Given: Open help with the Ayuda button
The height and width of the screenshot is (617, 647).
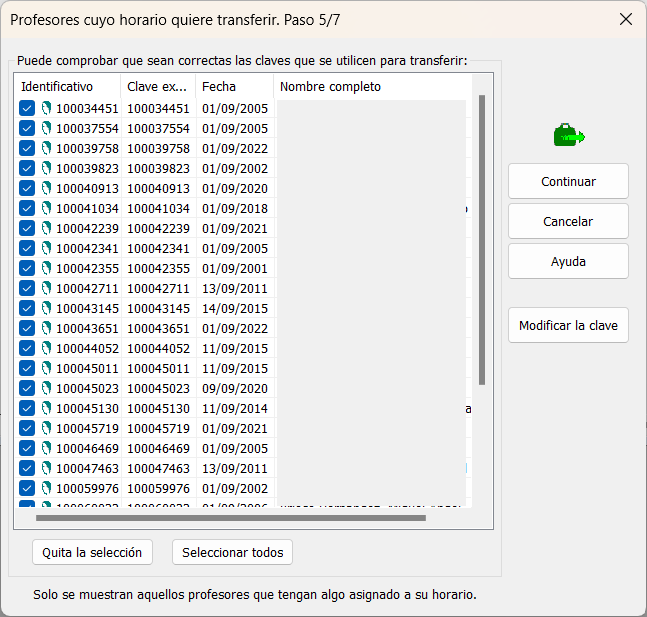Looking at the screenshot, I should 568,262.
